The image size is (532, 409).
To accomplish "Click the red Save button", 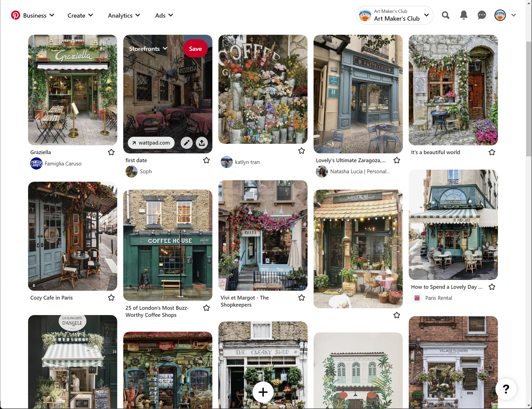I will (195, 49).
